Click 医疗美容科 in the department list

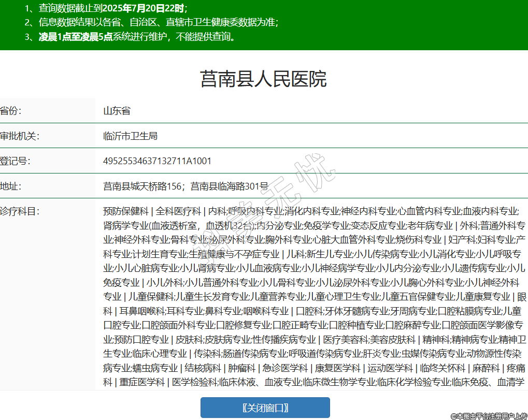pos(346,340)
